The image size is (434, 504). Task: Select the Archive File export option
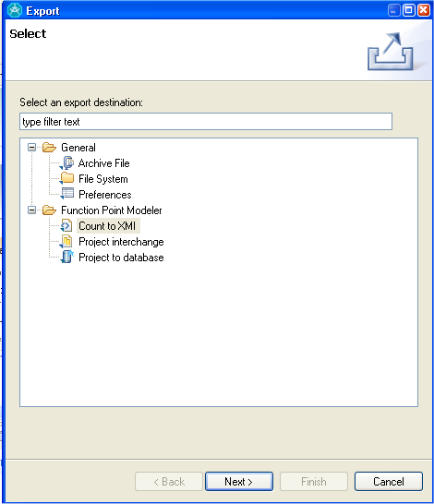tap(103, 163)
